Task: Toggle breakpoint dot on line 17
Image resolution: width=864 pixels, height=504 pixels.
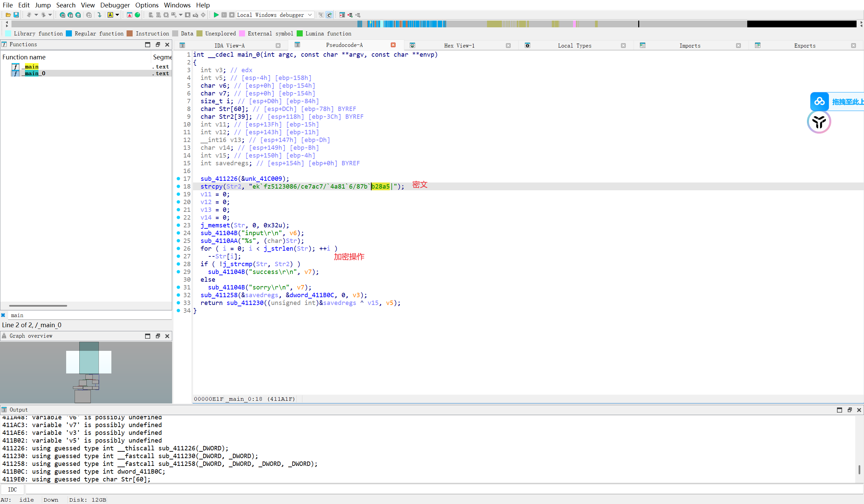Action: [x=178, y=178]
